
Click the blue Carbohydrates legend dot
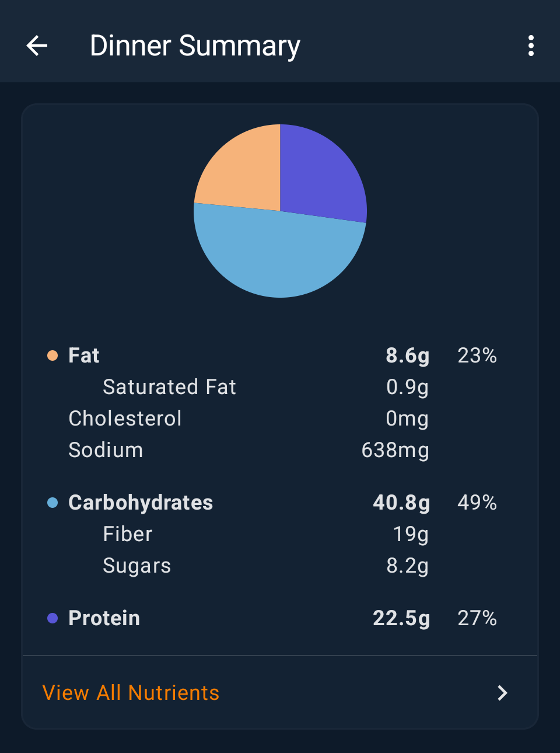coord(52,503)
